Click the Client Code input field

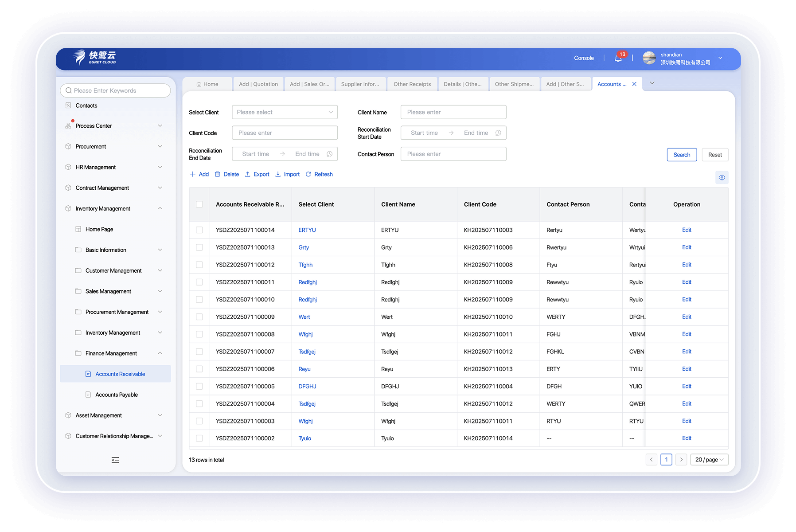285,133
